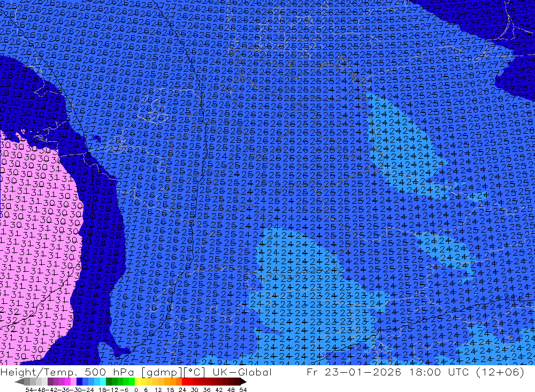Click the '(12+06)' forecast run label
Screen dimensions: 535x392
coord(500,372)
